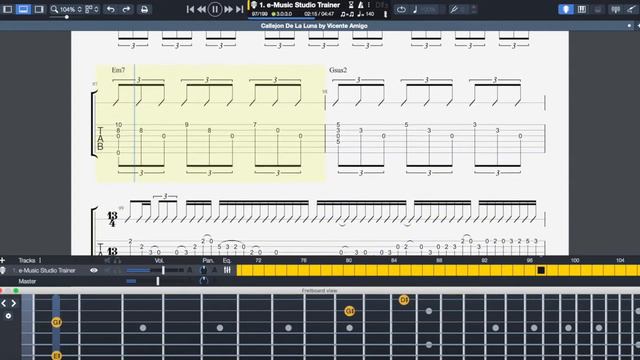Undo the last action

(x=111, y=9)
